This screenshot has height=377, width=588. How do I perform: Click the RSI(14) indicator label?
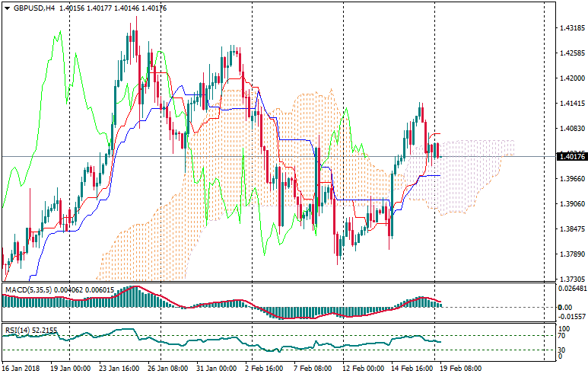click(x=17, y=330)
